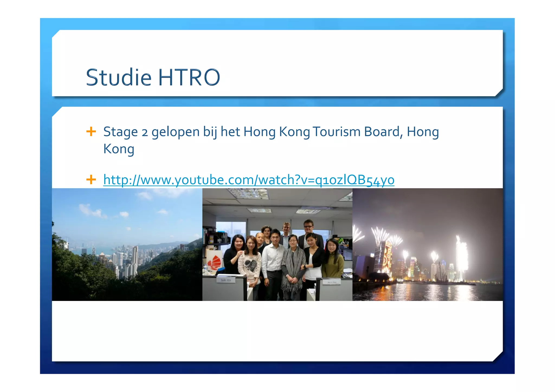Click the right cubicle name plate
This screenshot has width=555, height=392.
332,282
